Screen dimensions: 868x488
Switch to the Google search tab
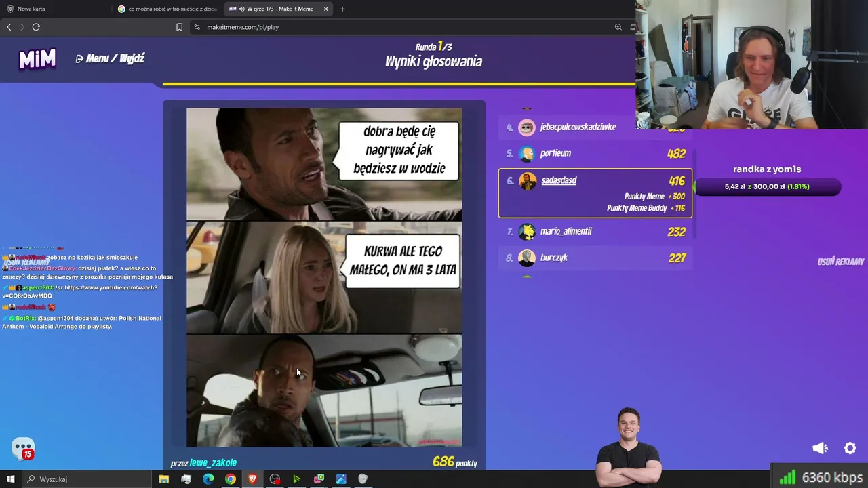coord(167,9)
